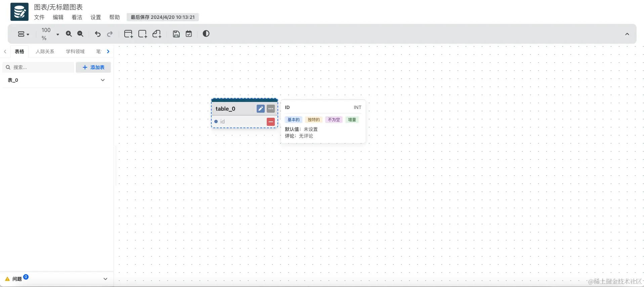
Task: Edit table_0 with pencil icon
Action: [261, 109]
